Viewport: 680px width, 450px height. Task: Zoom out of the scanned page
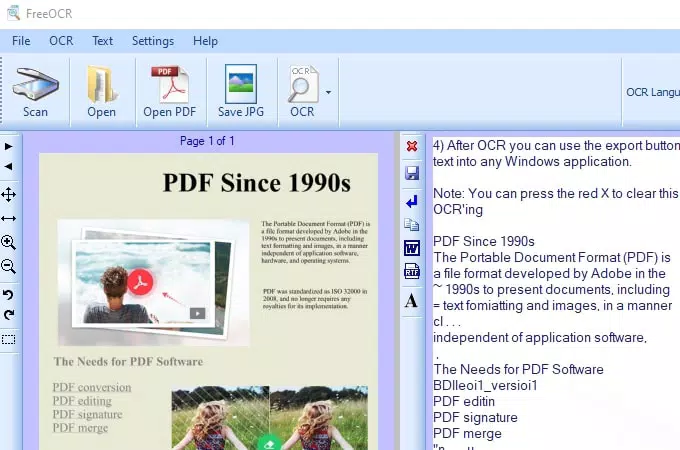[x=9, y=266]
